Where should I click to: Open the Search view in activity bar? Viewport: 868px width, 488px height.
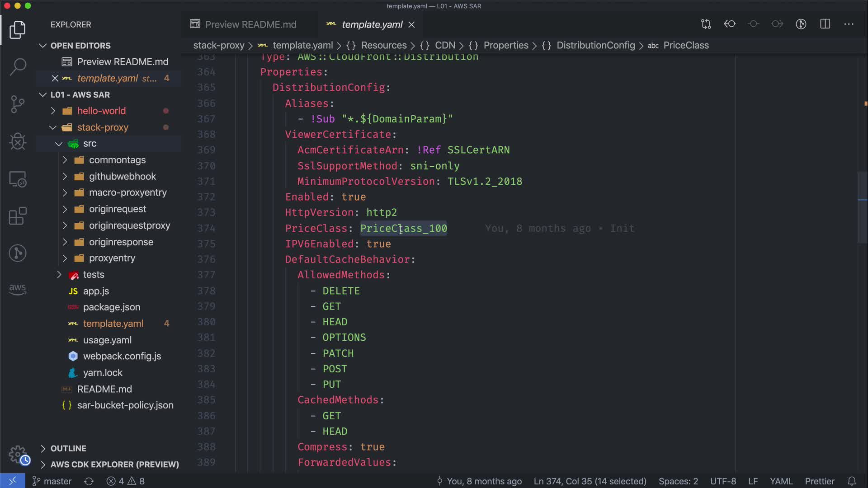(x=18, y=67)
